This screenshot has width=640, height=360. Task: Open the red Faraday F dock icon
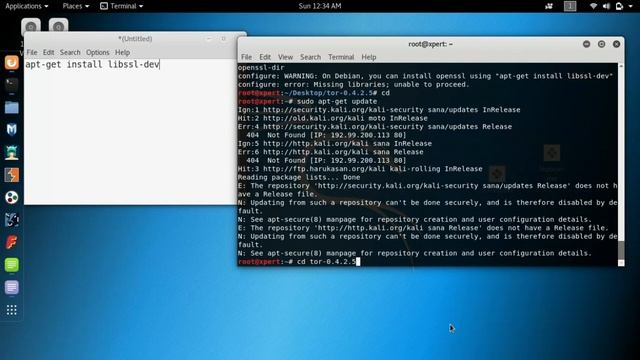pyautogui.click(x=11, y=242)
